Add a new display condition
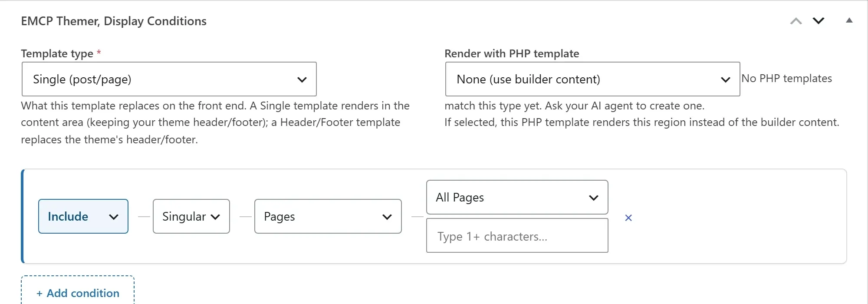 [x=78, y=291]
